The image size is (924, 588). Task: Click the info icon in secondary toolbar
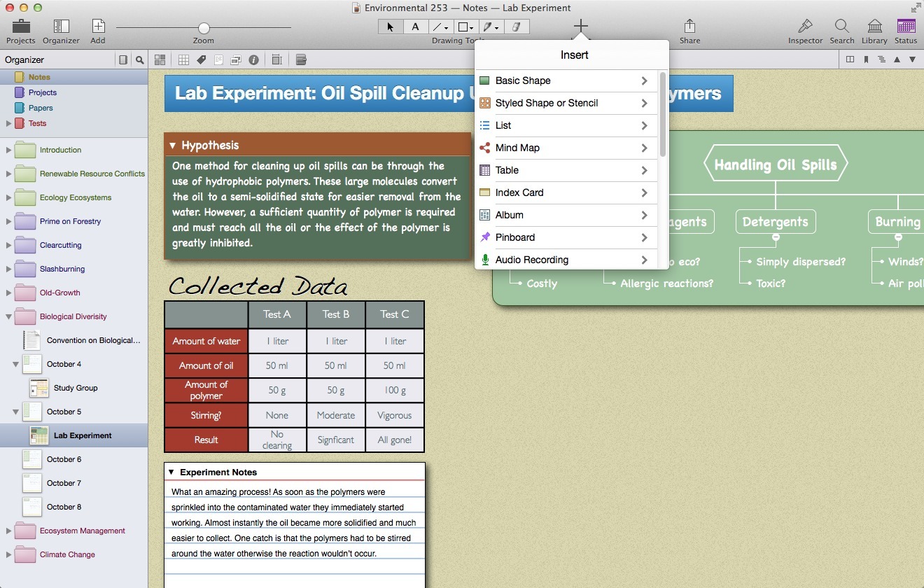click(253, 60)
